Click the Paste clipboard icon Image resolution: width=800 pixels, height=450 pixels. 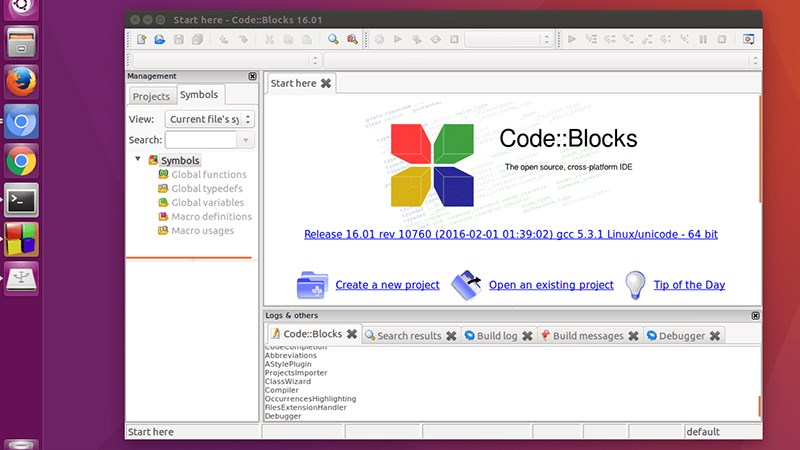(307, 39)
